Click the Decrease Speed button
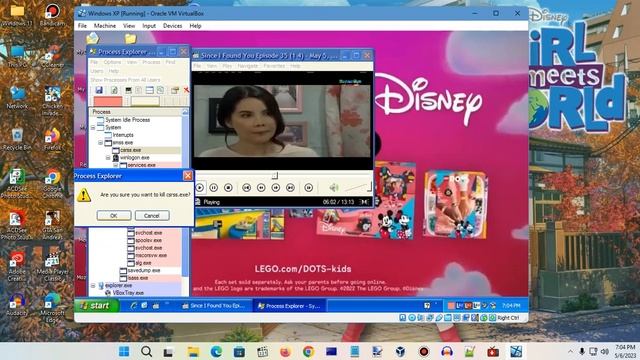Screen dimensions: 640x360 (x=261, y=187)
